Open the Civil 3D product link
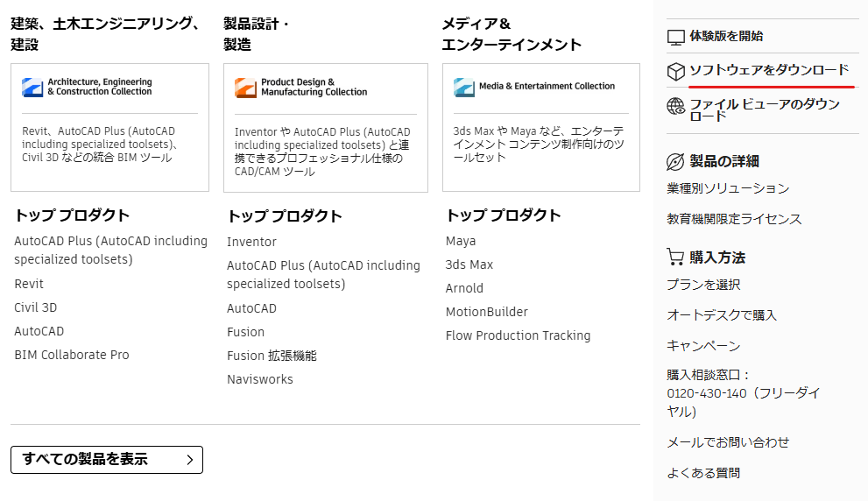 (35, 307)
